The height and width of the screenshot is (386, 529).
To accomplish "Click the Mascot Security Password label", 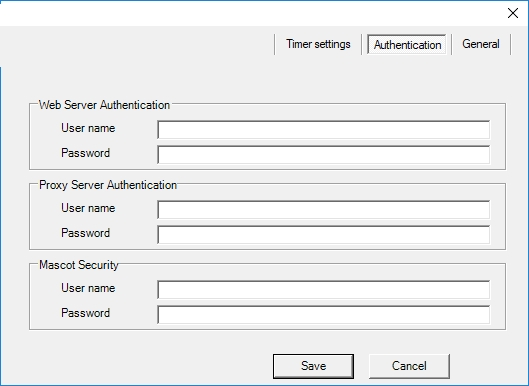I will [x=86, y=313].
